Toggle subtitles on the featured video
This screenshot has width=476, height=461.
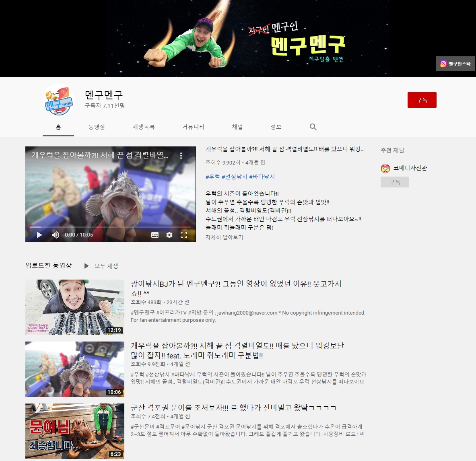pyautogui.click(x=155, y=235)
